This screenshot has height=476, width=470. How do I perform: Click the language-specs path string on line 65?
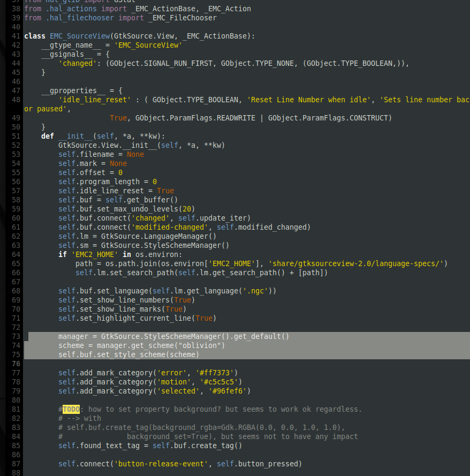click(355, 264)
